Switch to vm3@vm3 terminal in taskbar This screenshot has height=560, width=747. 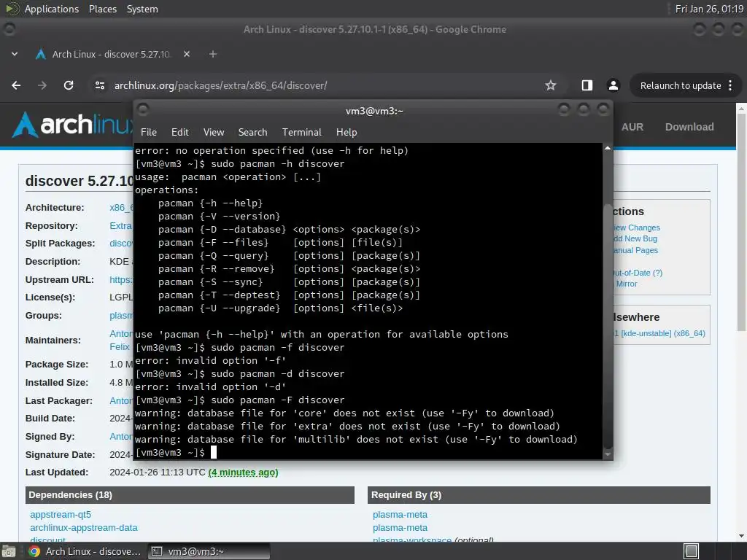click(209, 551)
